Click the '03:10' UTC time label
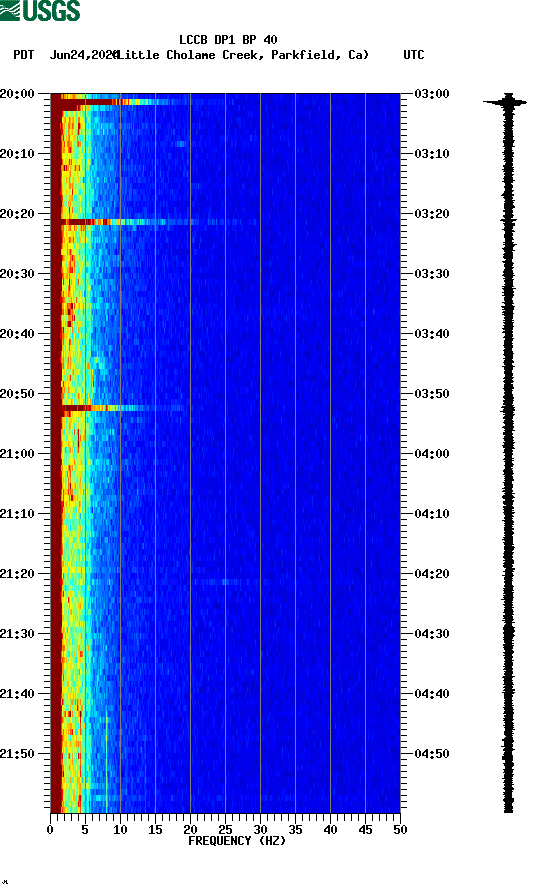552x893 pixels. pyautogui.click(x=432, y=154)
